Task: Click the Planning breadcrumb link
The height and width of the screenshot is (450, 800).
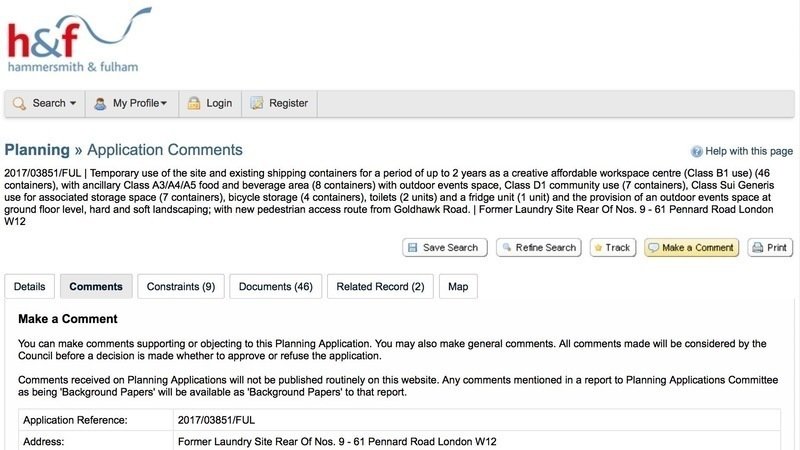Action: click(x=37, y=150)
